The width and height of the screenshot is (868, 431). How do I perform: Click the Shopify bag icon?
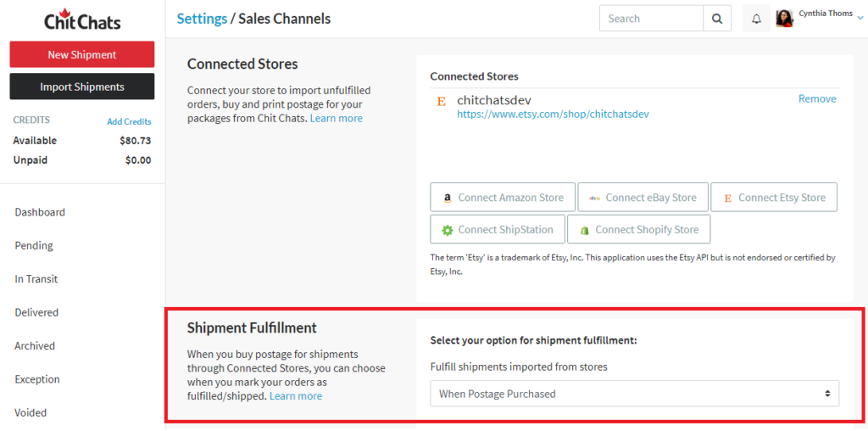click(584, 230)
